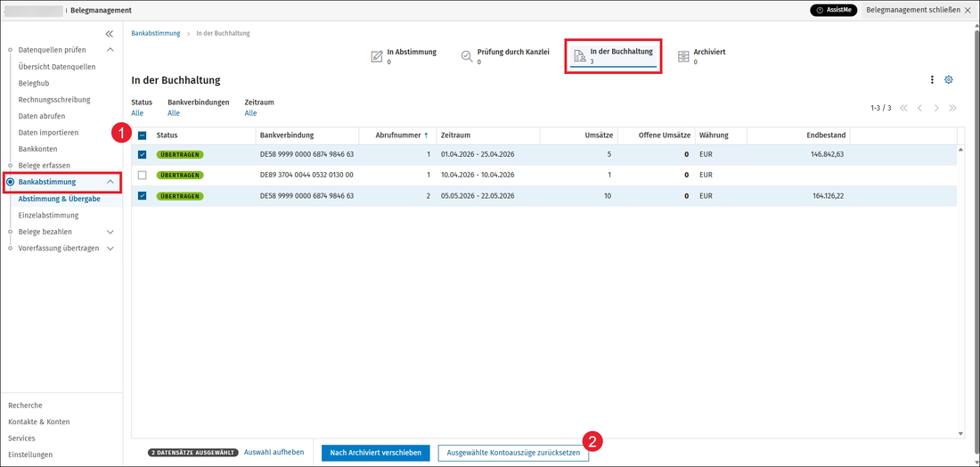Open Einstellungen in bottom sidebar
The width and height of the screenshot is (980, 467).
(30, 455)
